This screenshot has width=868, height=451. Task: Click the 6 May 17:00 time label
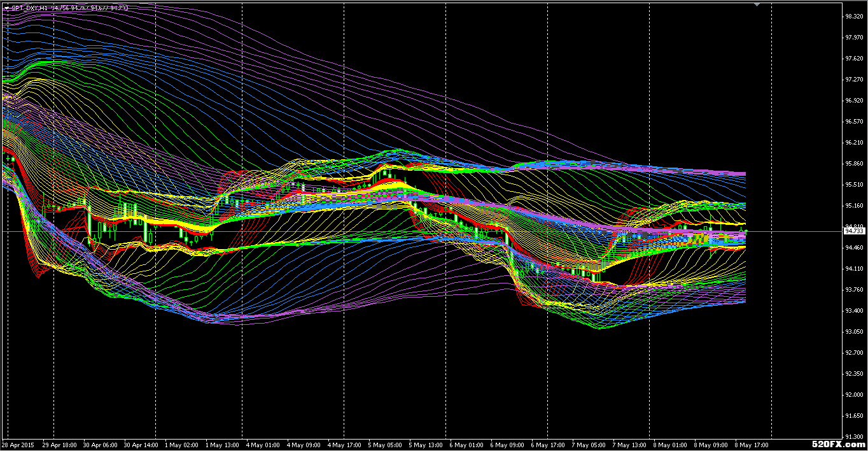pyautogui.click(x=548, y=445)
